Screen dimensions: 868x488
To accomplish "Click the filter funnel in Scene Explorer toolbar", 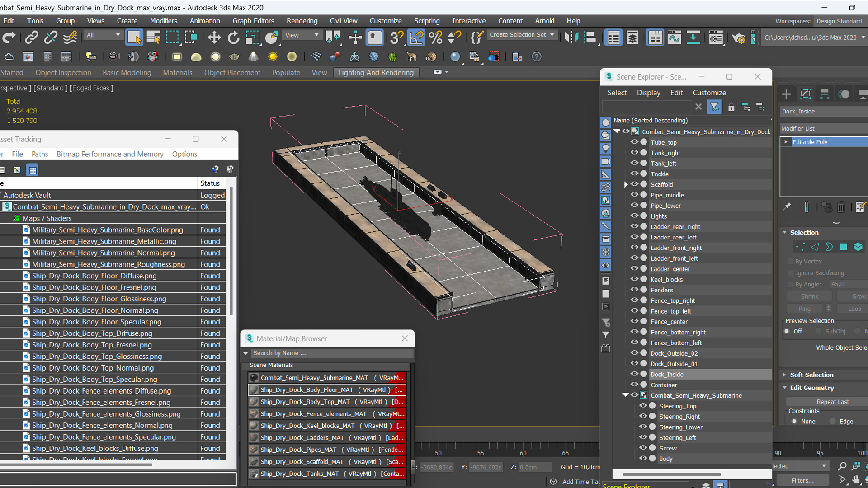I will (714, 107).
